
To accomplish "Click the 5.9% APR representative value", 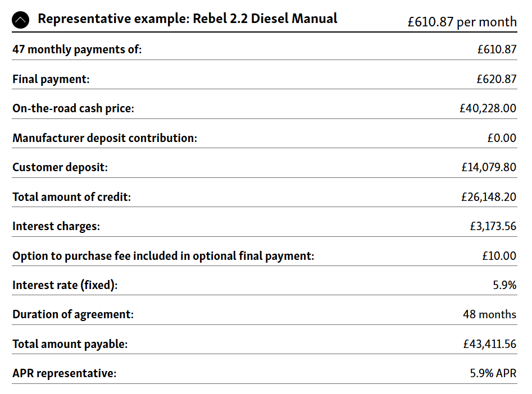I will pos(493,373).
